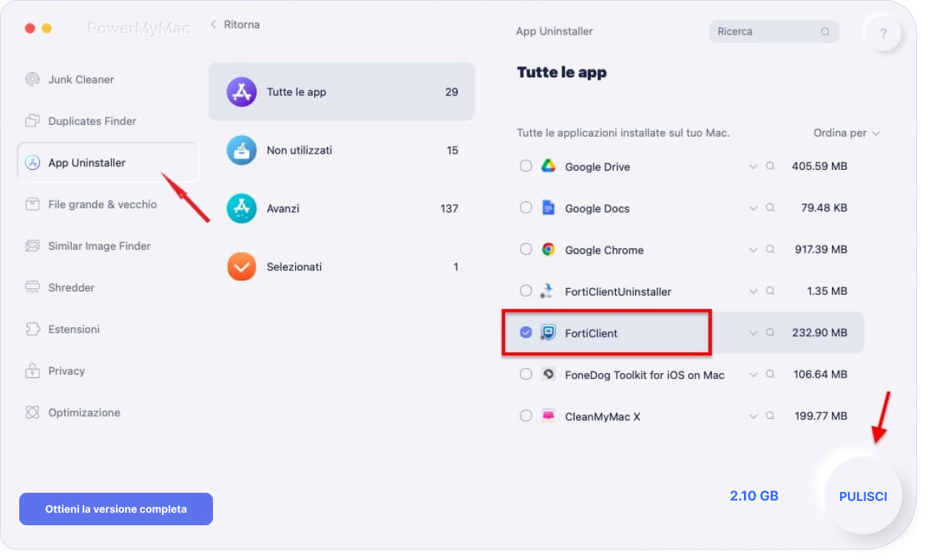Open the Similar Image Finder icon
928x560 pixels.
[33, 246]
